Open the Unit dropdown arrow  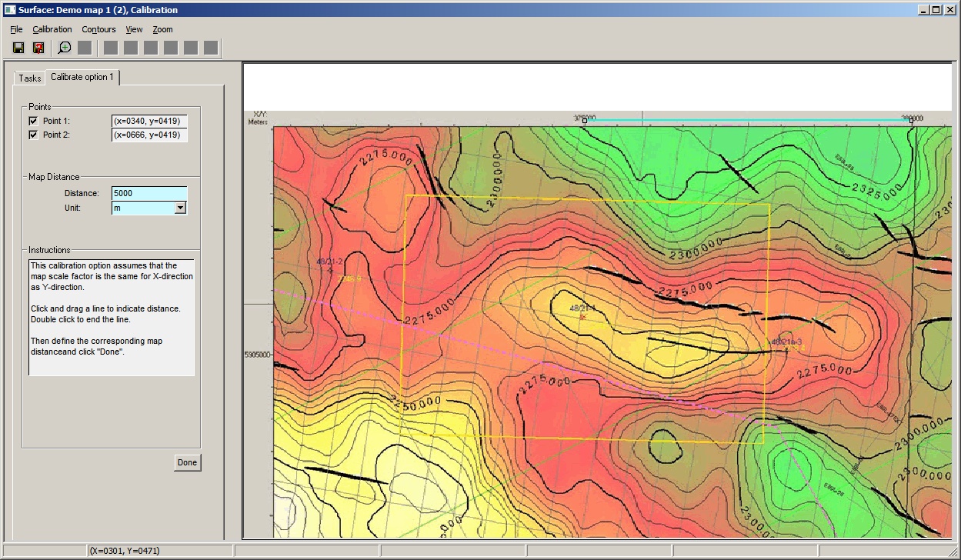point(180,208)
